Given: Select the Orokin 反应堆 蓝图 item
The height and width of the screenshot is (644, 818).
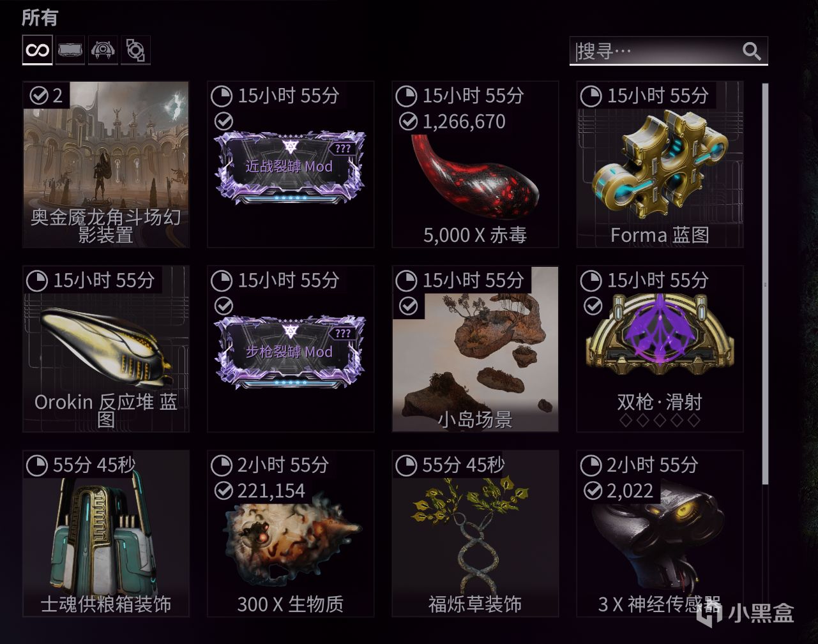Looking at the screenshot, I should click(106, 349).
